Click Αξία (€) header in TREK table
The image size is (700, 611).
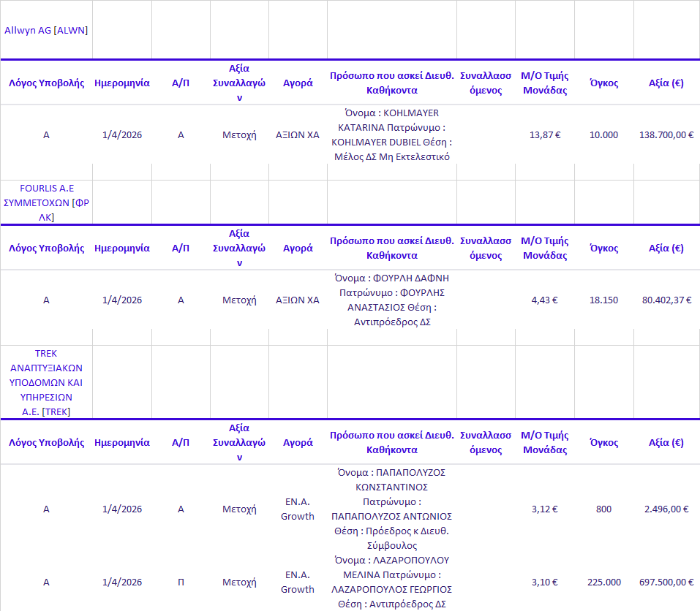click(666, 442)
